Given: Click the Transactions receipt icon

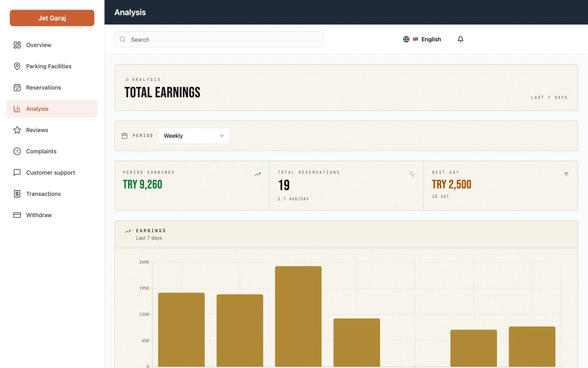Looking at the screenshot, I should (17, 194).
